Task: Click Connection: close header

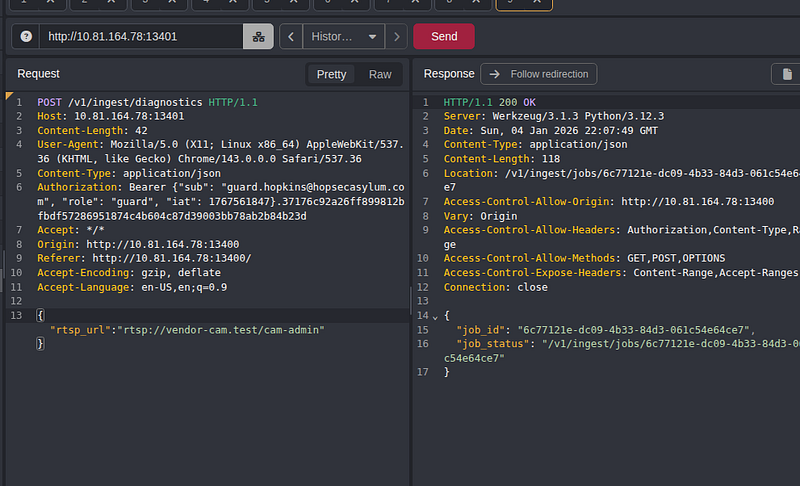Action: pos(496,287)
